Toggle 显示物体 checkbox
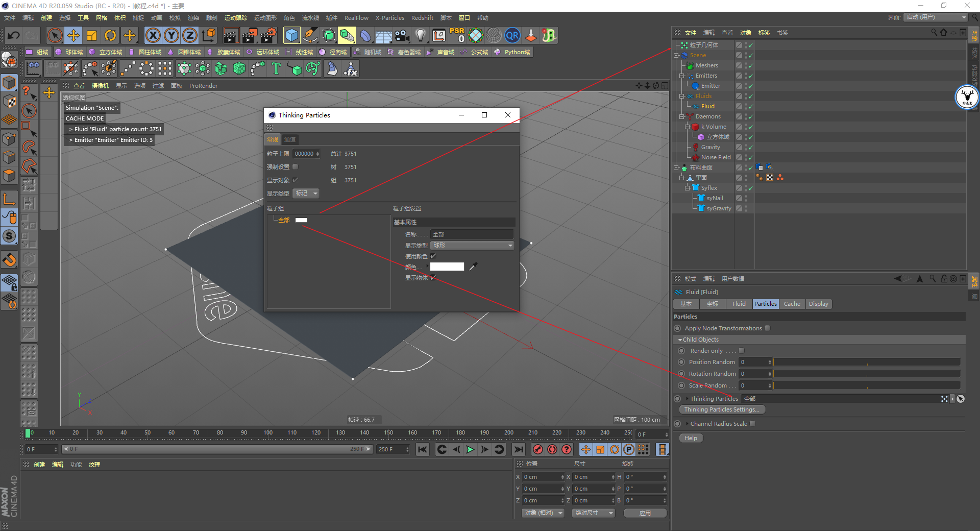 pos(433,278)
